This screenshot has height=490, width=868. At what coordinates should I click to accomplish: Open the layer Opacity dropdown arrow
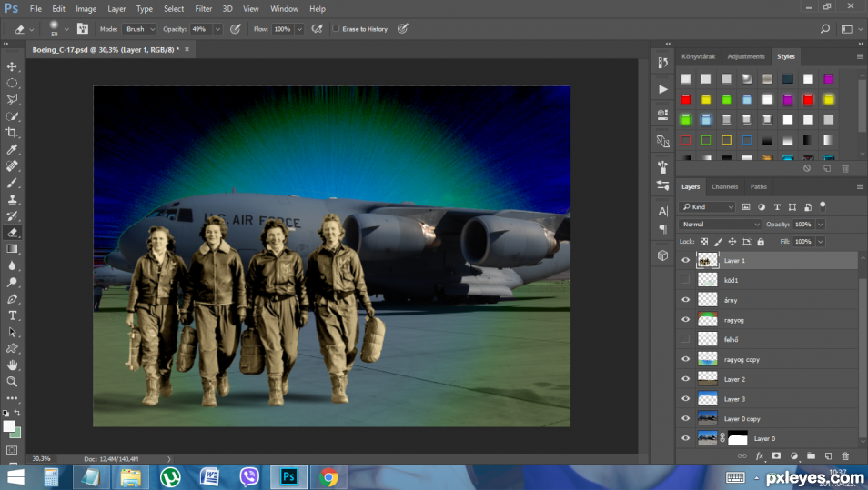[x=821, y=224]
